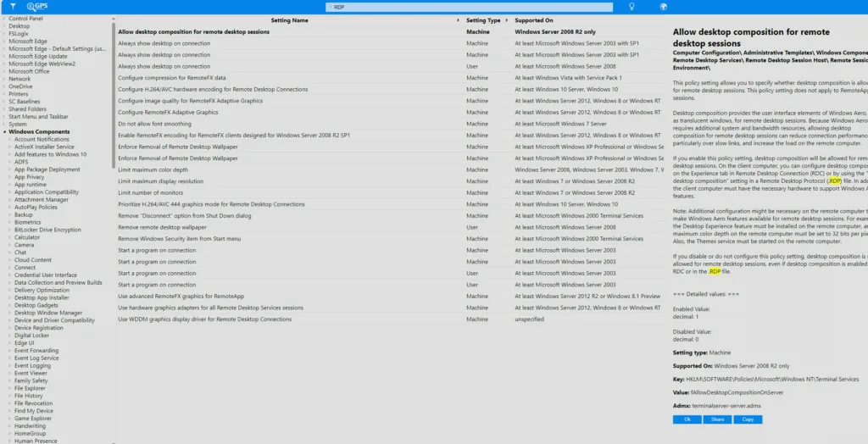This screenshot has height=444, width=868.
Task: Click the terminalserver-server.admx Admx value
Action: (x=726, y=406)
